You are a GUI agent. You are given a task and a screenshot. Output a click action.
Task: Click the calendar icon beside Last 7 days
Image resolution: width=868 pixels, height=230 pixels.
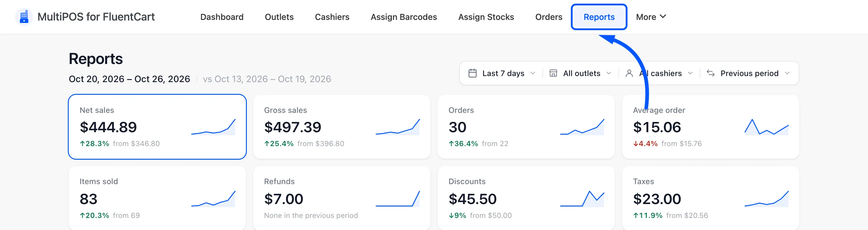point(472,73)
